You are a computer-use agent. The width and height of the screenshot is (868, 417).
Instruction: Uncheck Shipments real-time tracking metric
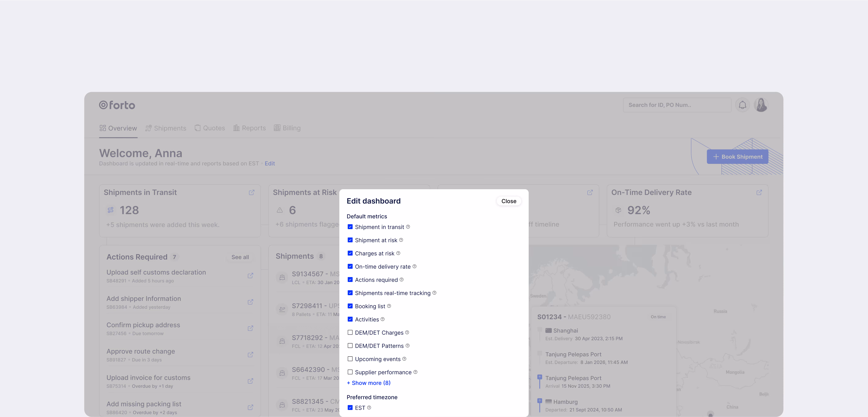(350, 293)
